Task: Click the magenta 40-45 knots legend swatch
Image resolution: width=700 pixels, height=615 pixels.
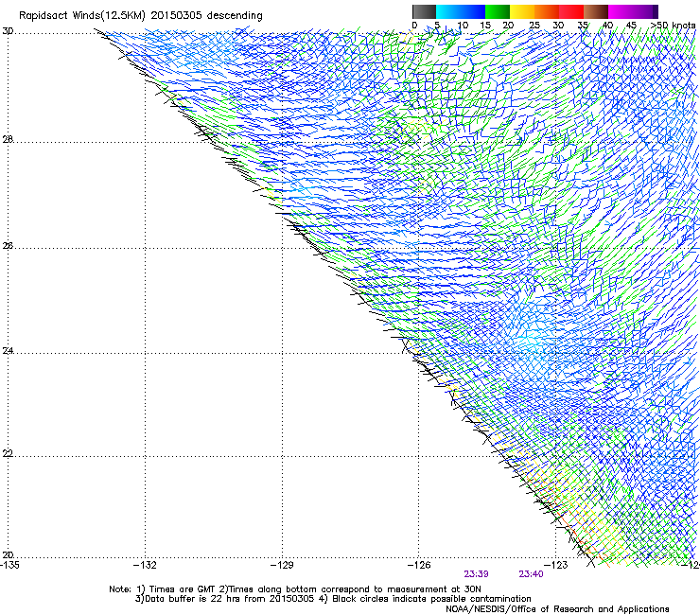Action: click(x=621, y=11)
